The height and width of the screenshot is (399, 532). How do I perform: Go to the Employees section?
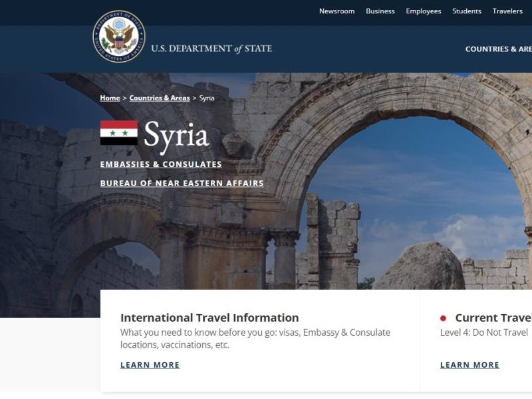point(424,11)
